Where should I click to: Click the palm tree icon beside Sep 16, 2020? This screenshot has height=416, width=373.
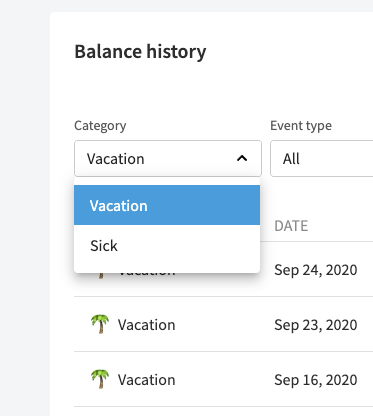tap(100, 379)
